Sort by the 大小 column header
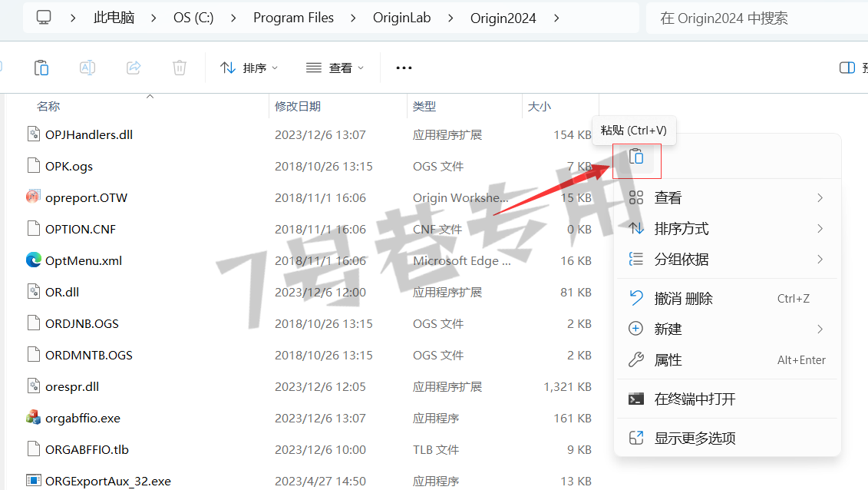Viewport: 868px width, 490px height. pos(540,106)
